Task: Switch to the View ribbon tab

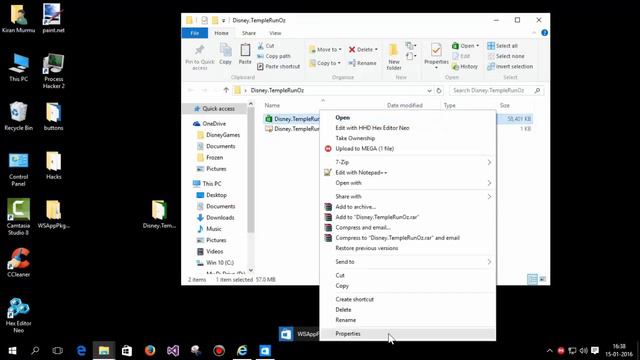Action: pos(275,33)
